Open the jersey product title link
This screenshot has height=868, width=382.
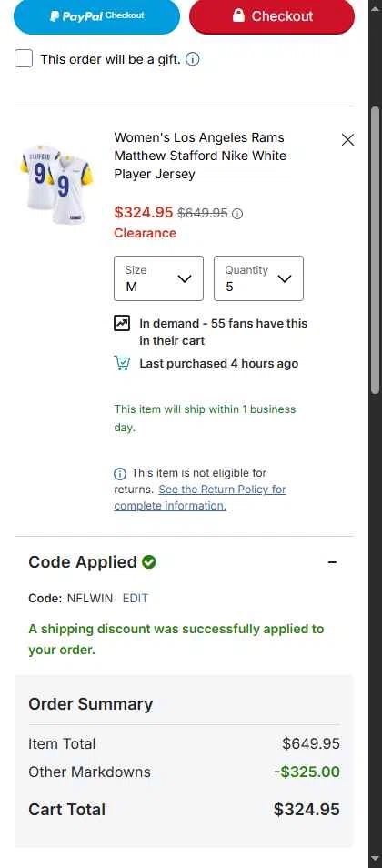tap(200, 156)
